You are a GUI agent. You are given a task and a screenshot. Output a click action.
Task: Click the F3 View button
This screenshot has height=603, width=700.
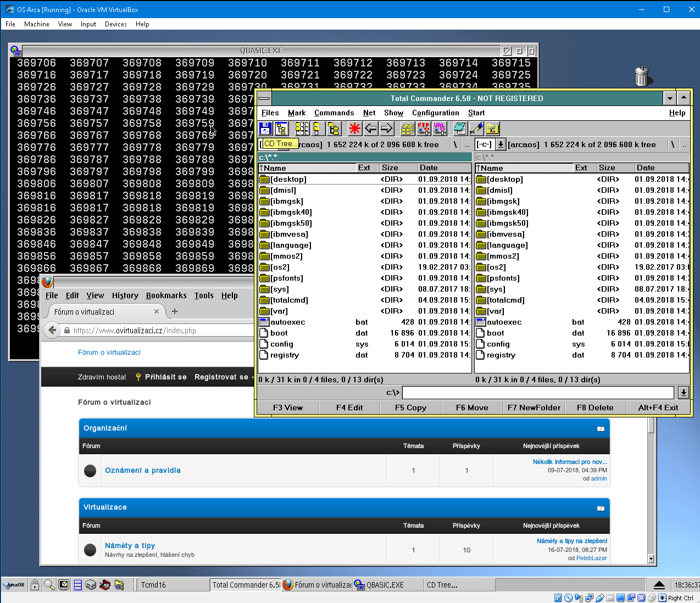tap(288, 407)
